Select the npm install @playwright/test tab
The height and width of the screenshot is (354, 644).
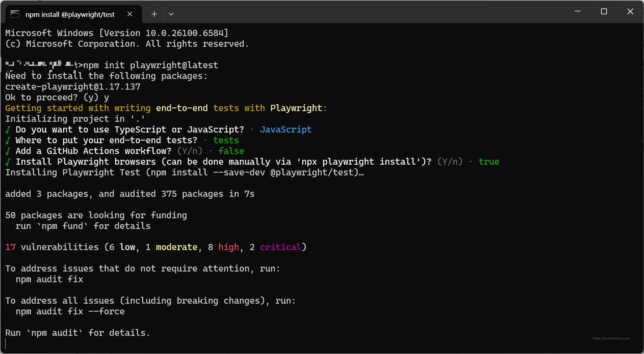click(x=70, y=14)
